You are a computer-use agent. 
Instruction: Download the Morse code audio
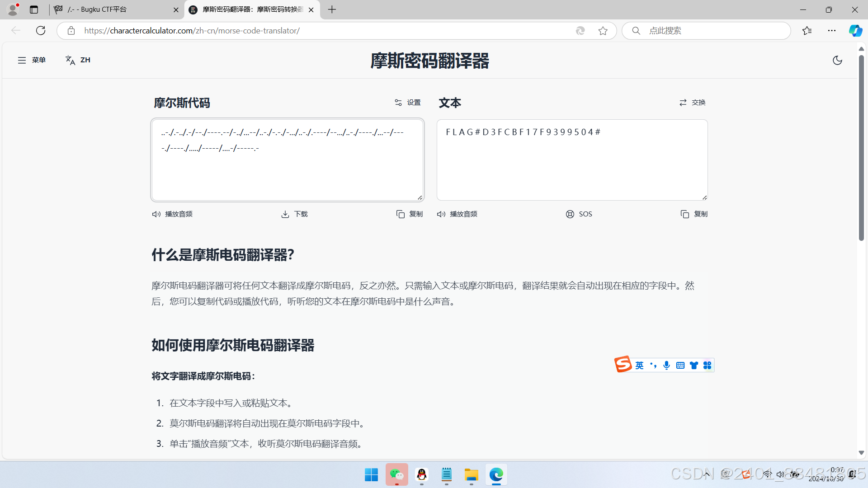point(294,214)
